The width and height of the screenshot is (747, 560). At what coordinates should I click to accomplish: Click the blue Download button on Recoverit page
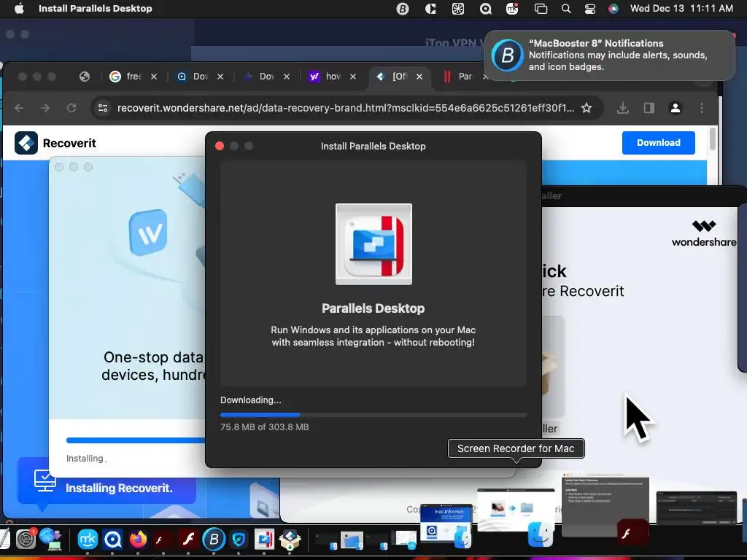click(x=659, y=142)
